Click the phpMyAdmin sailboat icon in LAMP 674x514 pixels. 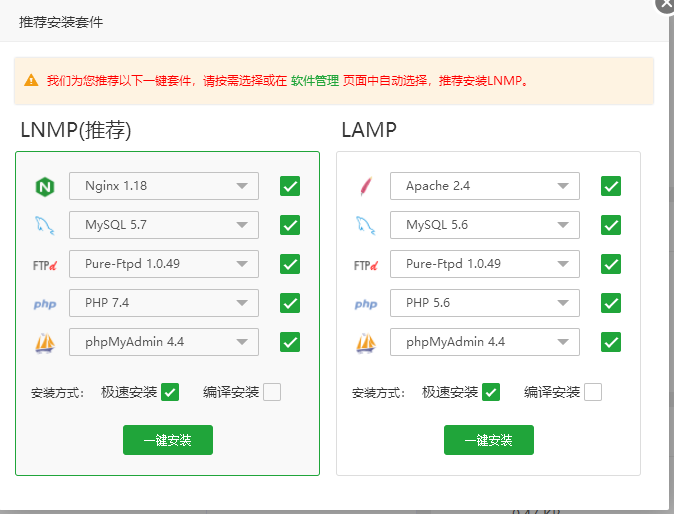click(366, 343)
